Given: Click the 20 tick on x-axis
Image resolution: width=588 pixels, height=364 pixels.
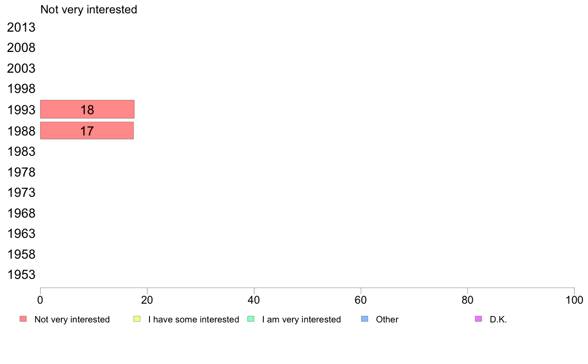Looking at the screenshot, I should 147,300.
